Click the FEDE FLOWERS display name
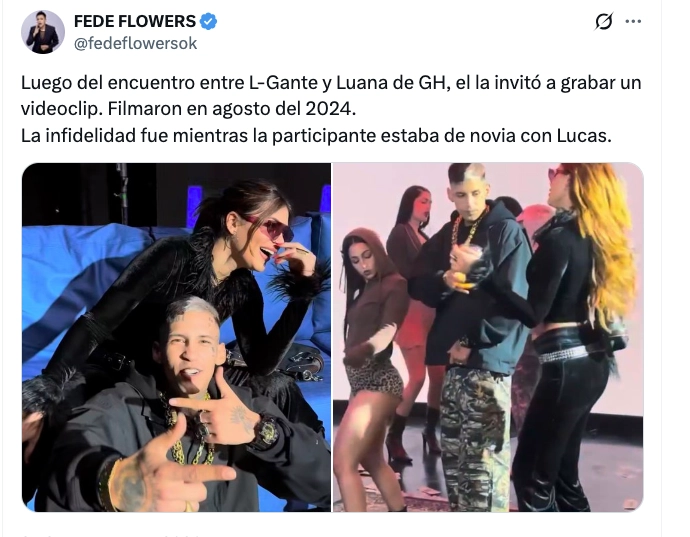 135,21
